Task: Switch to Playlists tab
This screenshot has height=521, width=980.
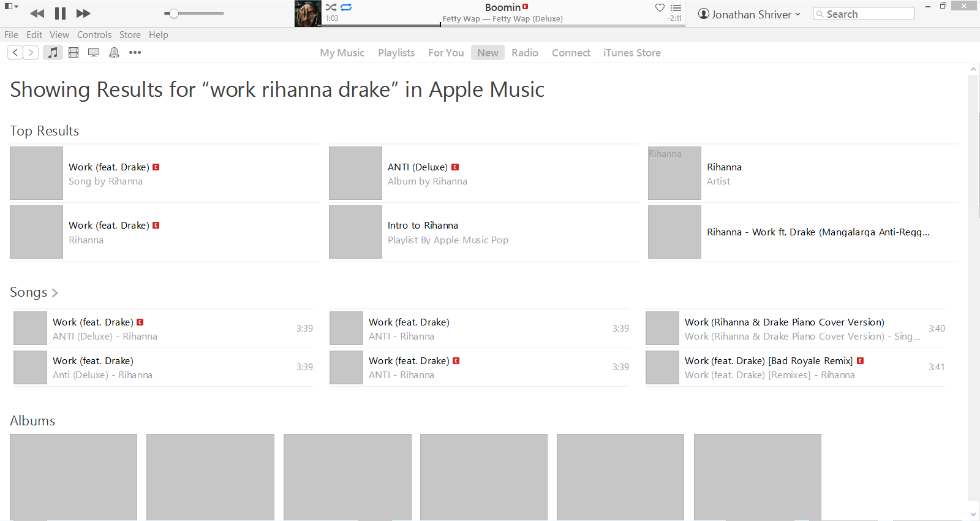Action: 396,53
